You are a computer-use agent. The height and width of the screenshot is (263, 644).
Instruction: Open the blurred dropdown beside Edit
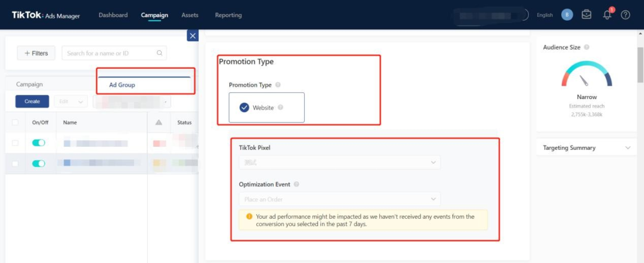(132, 101)
